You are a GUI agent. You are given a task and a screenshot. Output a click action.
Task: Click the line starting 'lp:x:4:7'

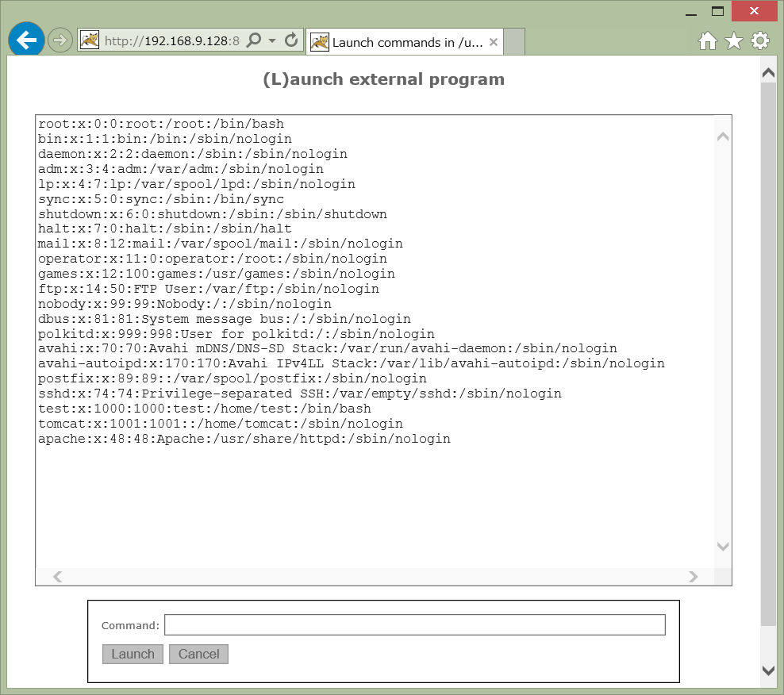coord(197,184)
